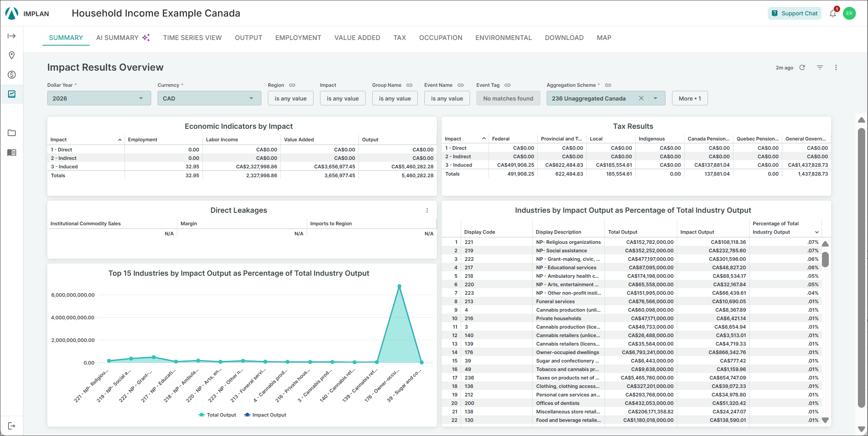Switch to the EMPLOYMENT tab

coord(298,38)
